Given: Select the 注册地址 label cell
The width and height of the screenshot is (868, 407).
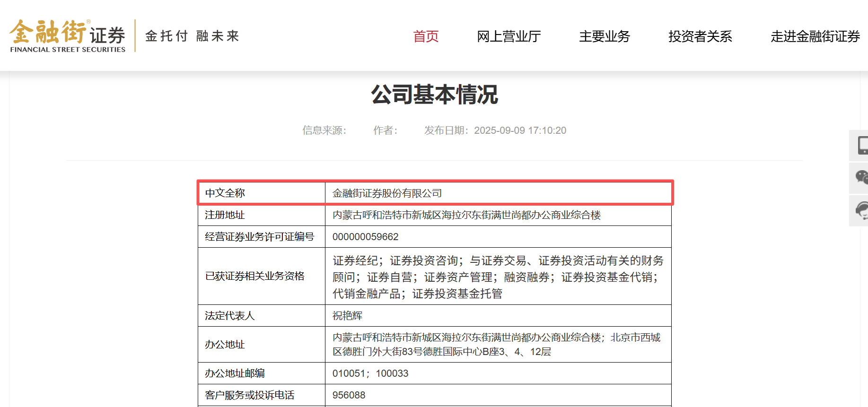Looking at the screenshot, I should 262,215.
